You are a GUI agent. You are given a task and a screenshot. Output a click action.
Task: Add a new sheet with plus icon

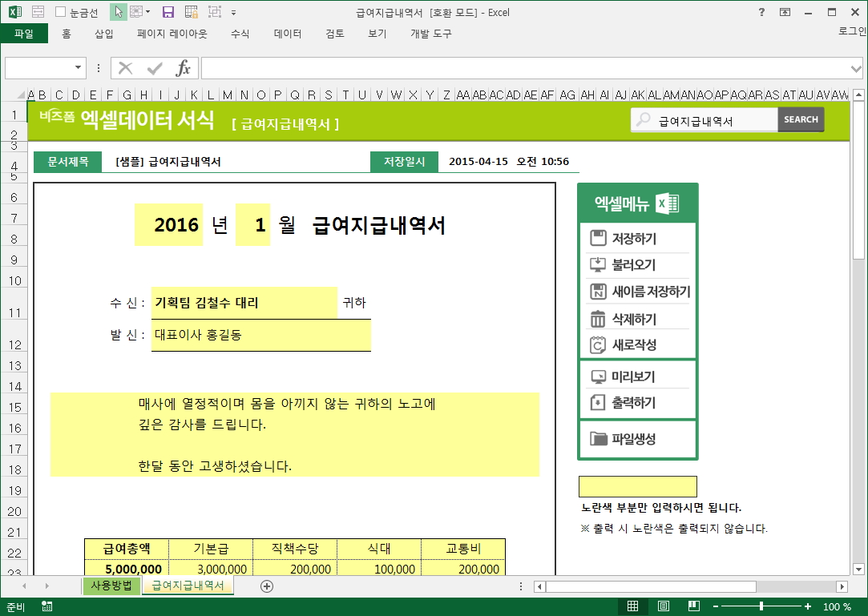click(267, 586)
